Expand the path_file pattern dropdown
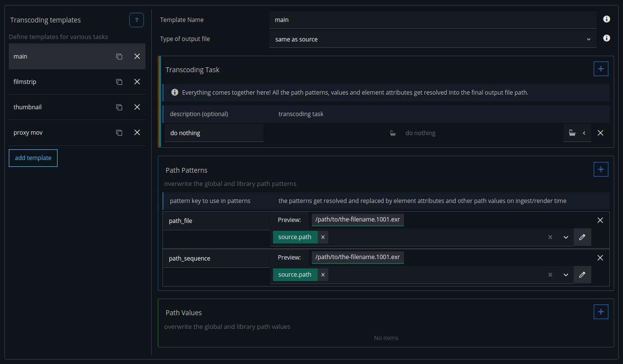Viewport: 623px width, 364px height. pos(566,237)
